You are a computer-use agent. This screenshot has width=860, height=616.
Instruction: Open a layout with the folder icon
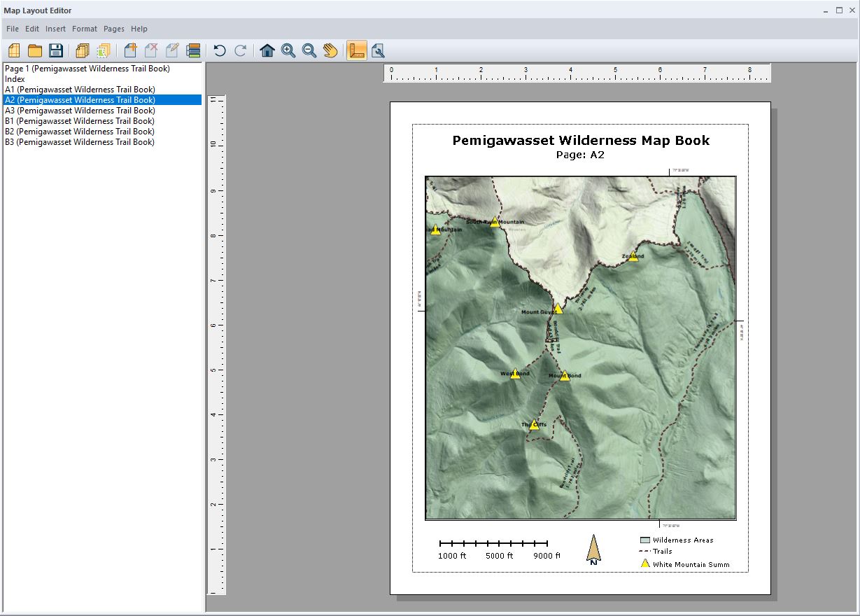click(35, 50)
